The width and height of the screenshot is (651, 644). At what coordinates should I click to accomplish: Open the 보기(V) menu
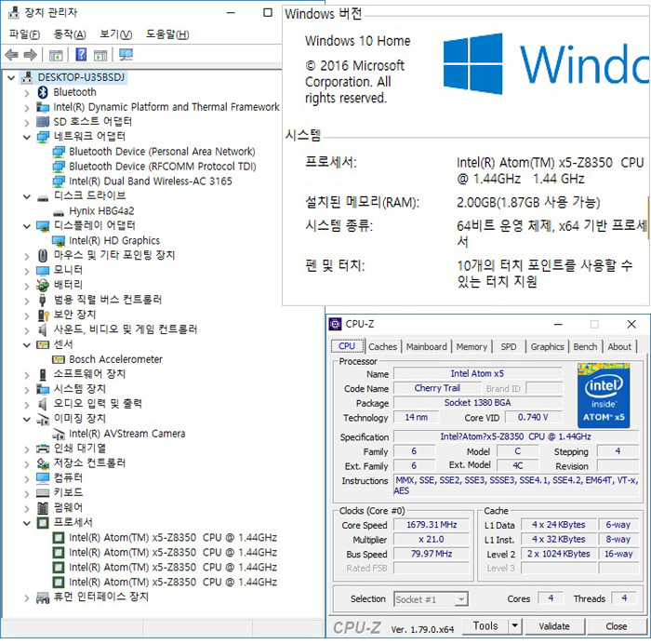(115, 34)
